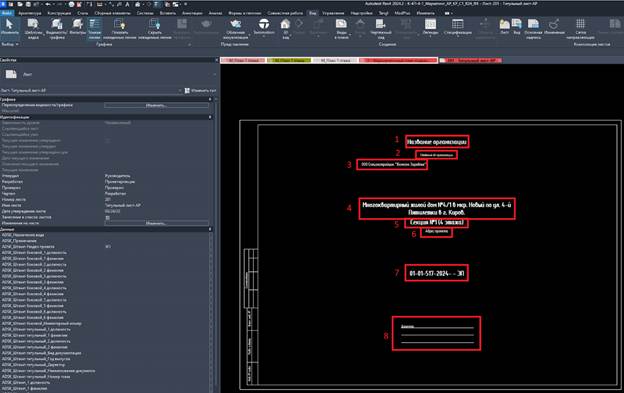Open View Templates (Шаблоны вида) tool
The width and height of the screenshot is (624, 393).
pyautogui.click(x=34, y=29)
